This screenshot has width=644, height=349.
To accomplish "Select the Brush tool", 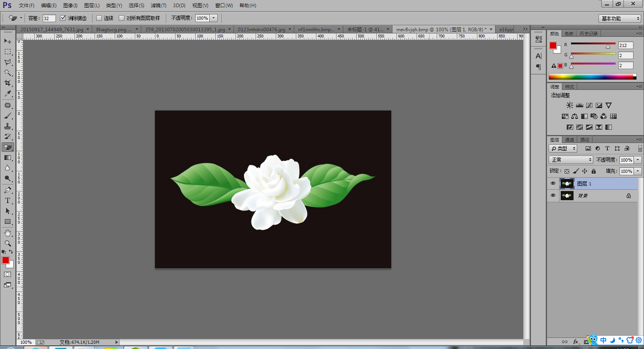I will point(8,116).
